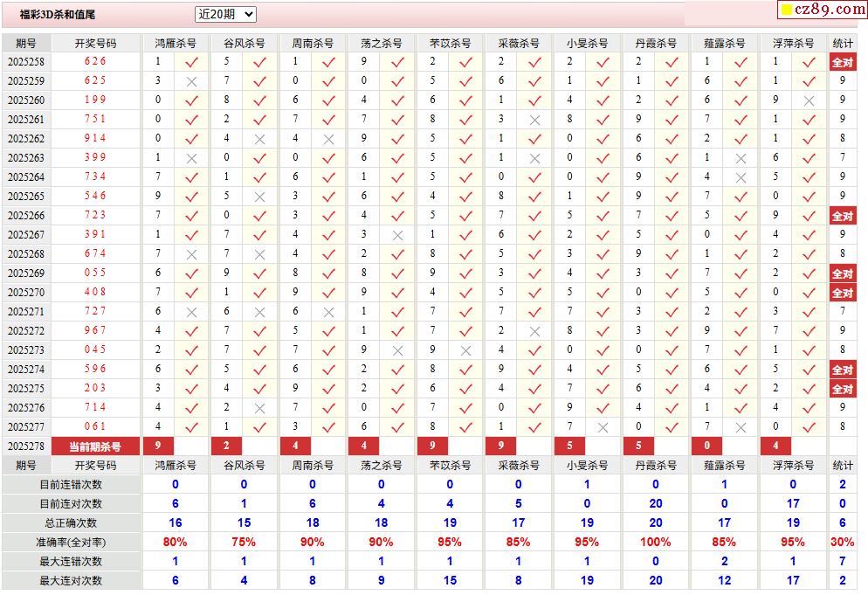Screen dimensions: 868x595
Task: Open the 近20期 period dropdown
Action: tap(225, 14)
